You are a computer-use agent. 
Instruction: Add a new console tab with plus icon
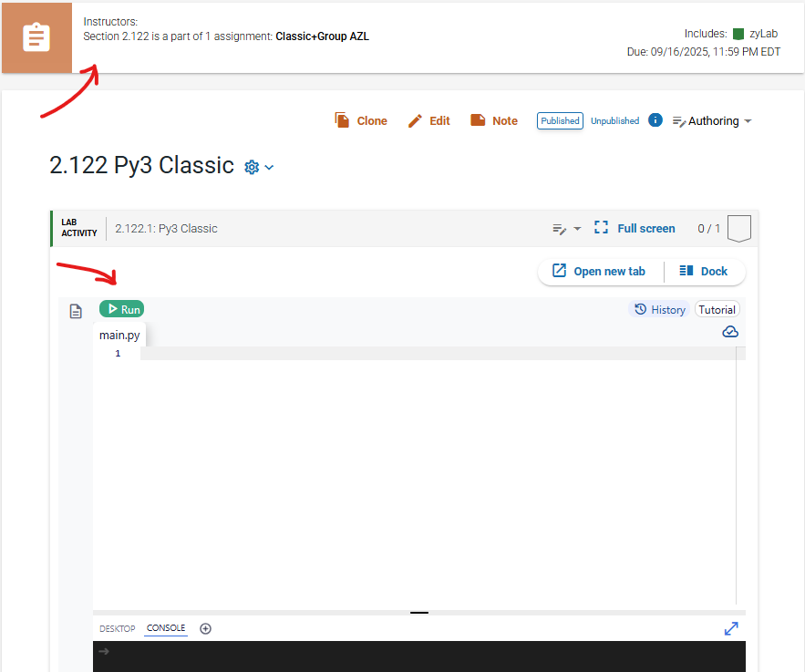pos(205,628)
